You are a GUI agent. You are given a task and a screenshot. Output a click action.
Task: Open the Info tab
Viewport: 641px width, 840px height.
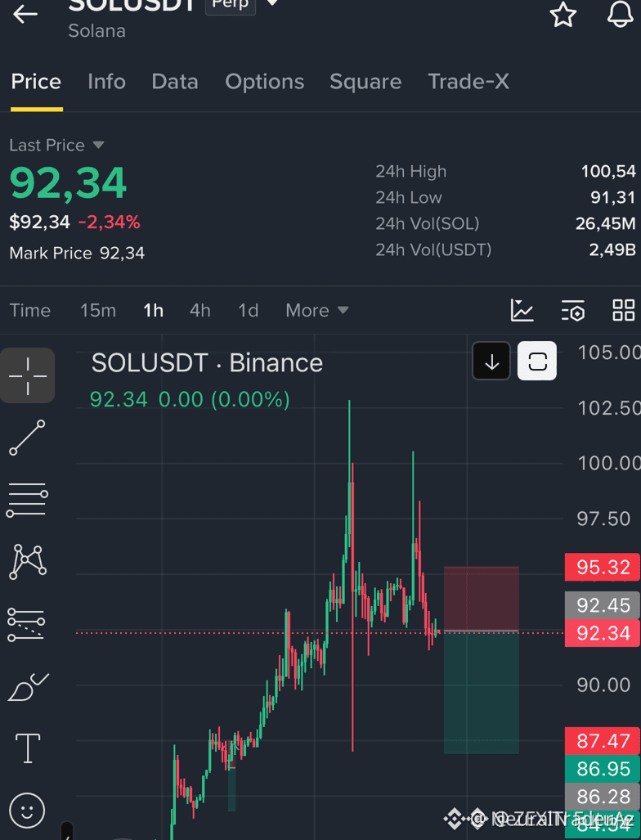[106, 82]
